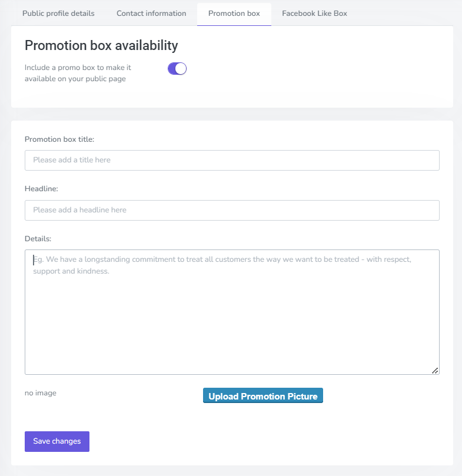Image resolution: width=462 pixels, height=476 pixels.
Task: Switch to the Contact information tab
Action: 151,14
